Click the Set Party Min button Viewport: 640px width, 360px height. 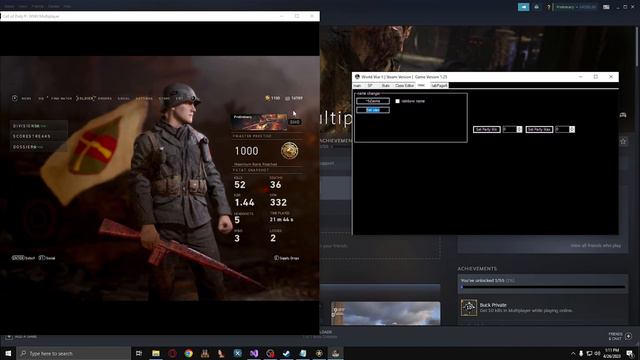pyautogui.click(x=487, y=129)
